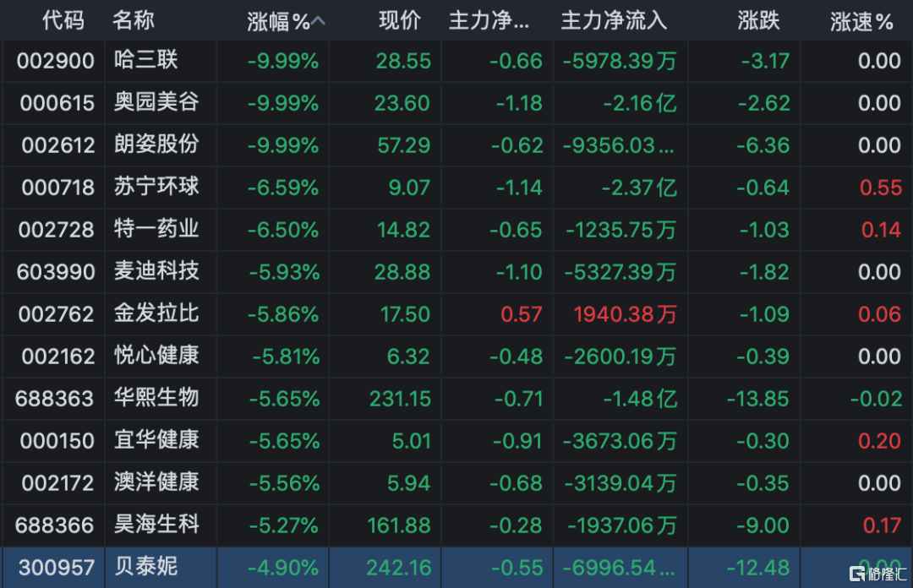
Task: Sort by the 现价 column header
Action: 399,20
